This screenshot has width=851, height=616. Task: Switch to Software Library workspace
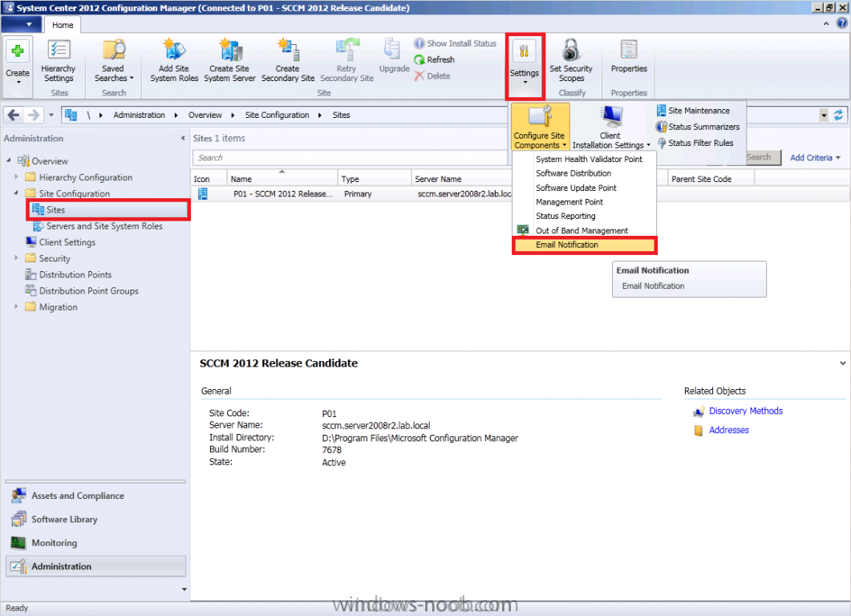pyautogui.click(x=95, y=520)
